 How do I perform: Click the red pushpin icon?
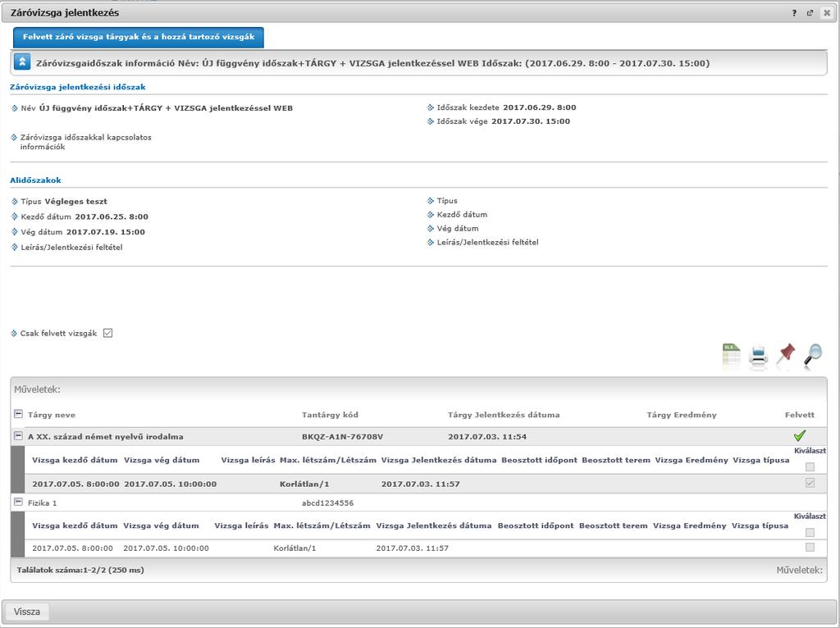(786, 354)
